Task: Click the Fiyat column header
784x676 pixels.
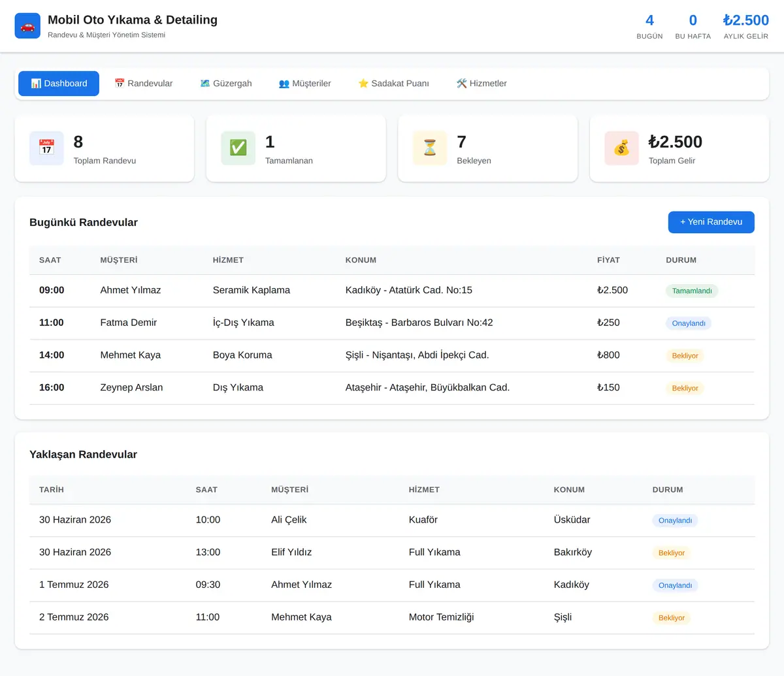Action: 608,260
